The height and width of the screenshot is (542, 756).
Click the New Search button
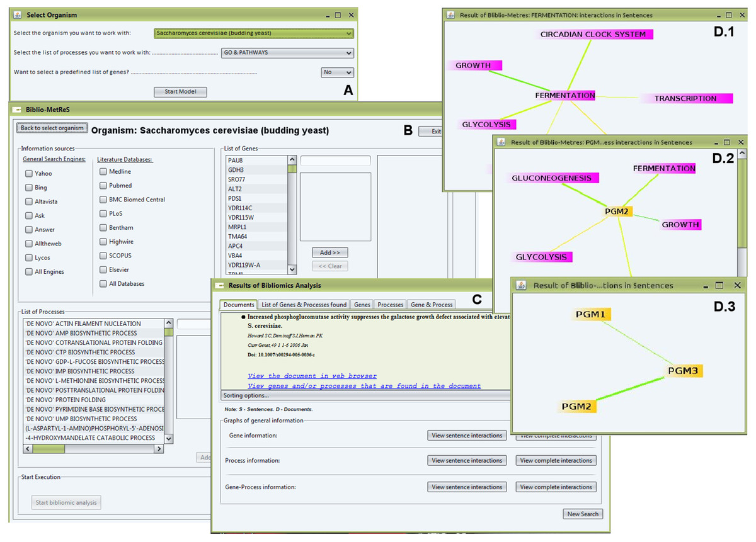(583, 514)
